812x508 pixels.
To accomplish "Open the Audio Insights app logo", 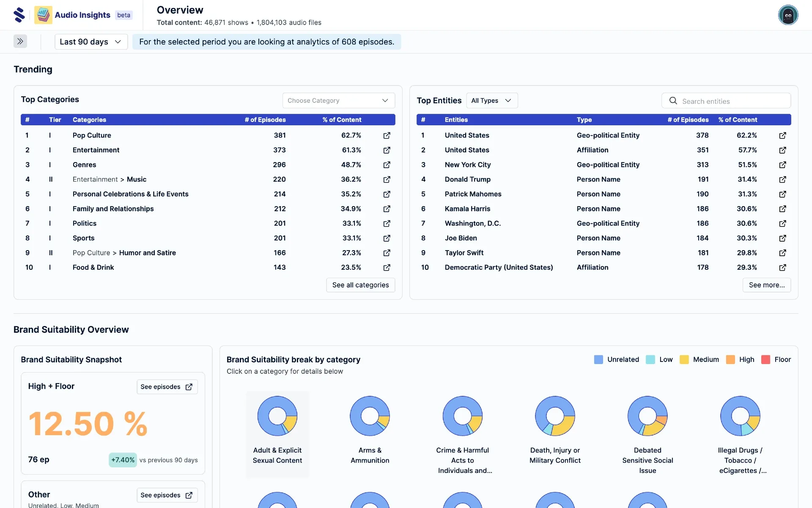I will (43, 14).
